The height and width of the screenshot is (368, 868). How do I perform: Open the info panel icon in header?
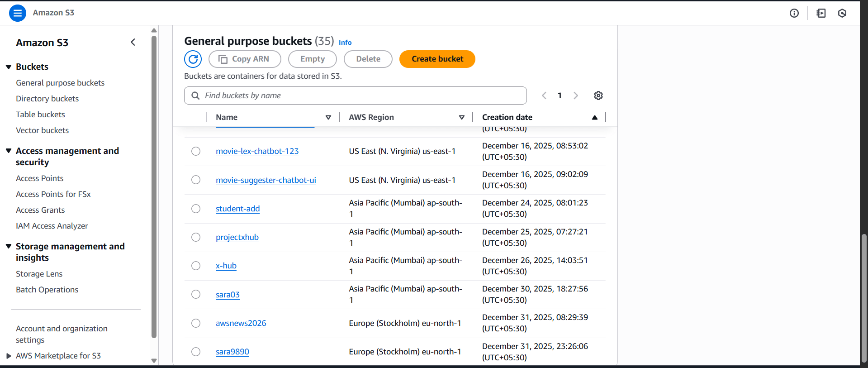click(x=794, y=13)
